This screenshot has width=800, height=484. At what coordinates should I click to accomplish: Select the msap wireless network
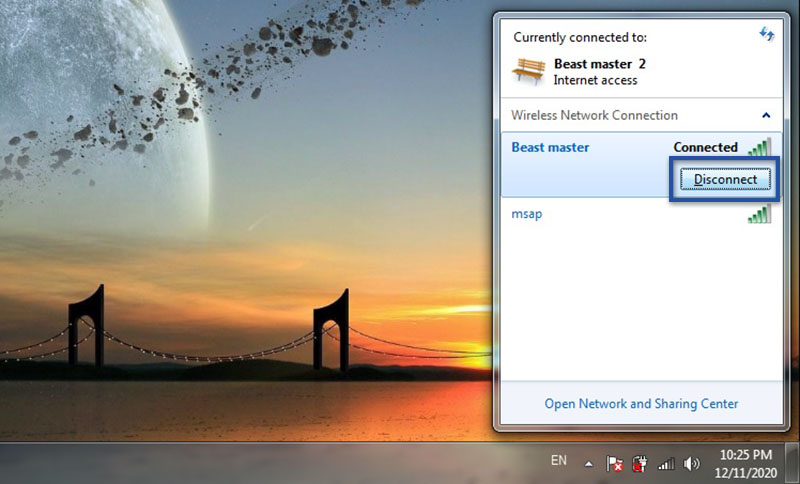pyautogui.click(x=641, y=214)
